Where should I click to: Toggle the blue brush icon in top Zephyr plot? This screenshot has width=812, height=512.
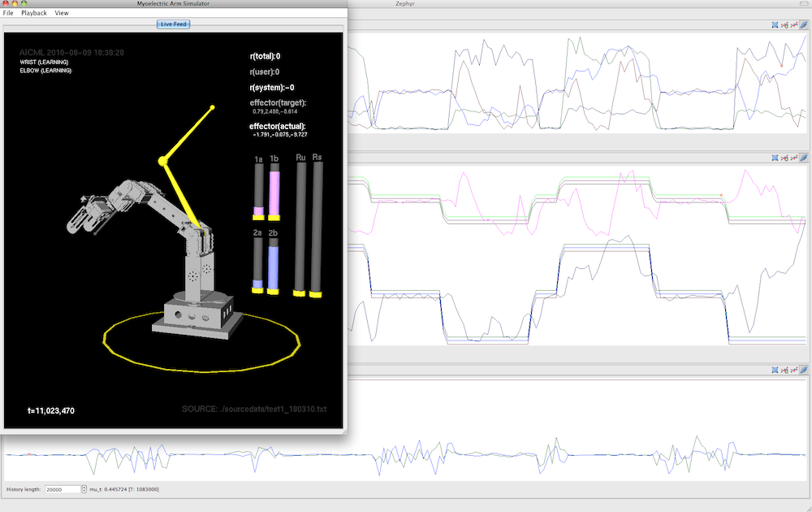click(804, 25)
